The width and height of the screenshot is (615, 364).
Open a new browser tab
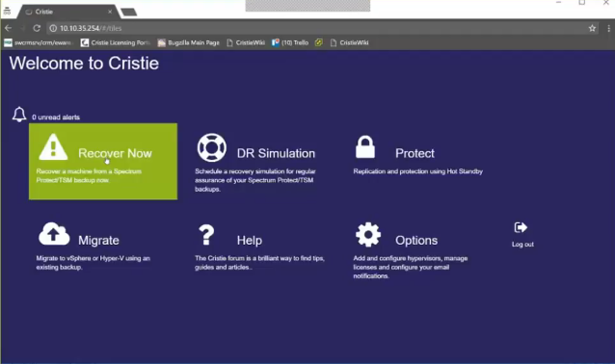coord(128,13)
